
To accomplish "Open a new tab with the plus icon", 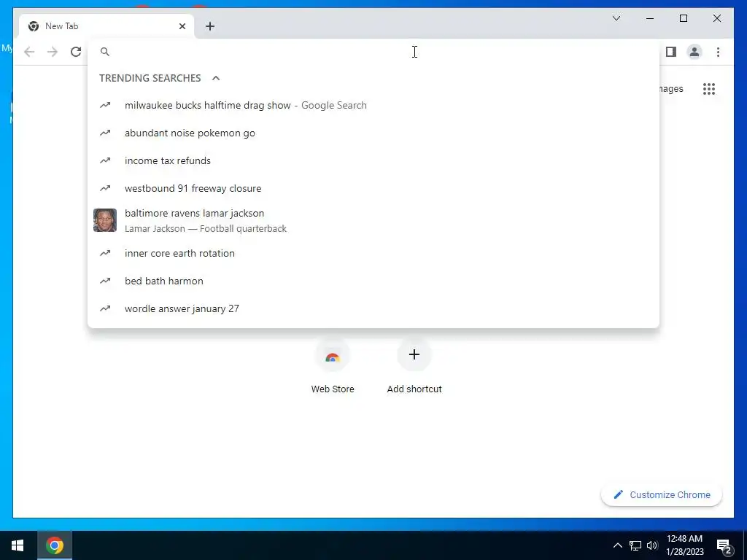I will 210,26.
